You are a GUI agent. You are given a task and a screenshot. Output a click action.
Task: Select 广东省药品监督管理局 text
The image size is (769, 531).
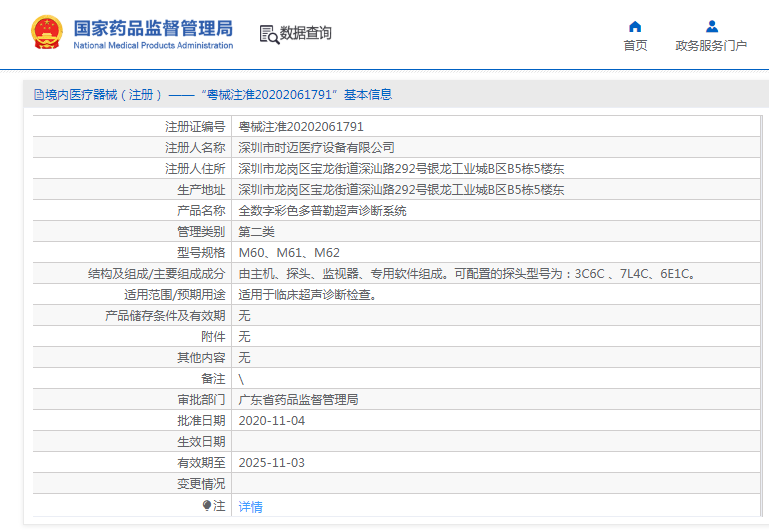click(x=298, y=400)
